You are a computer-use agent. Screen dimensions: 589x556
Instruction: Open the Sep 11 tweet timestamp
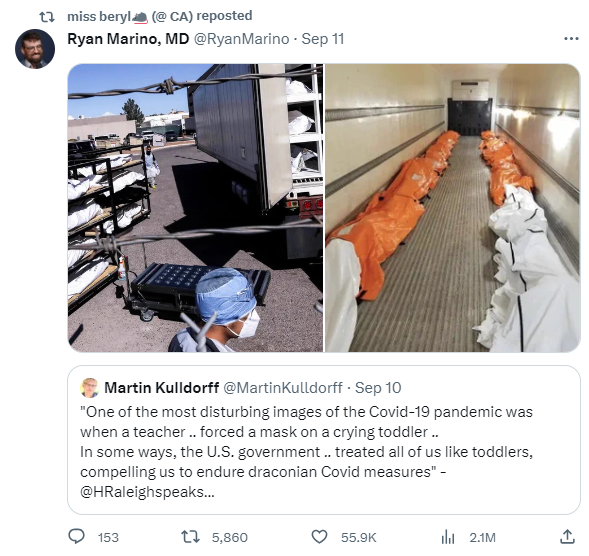pos(323,39)
